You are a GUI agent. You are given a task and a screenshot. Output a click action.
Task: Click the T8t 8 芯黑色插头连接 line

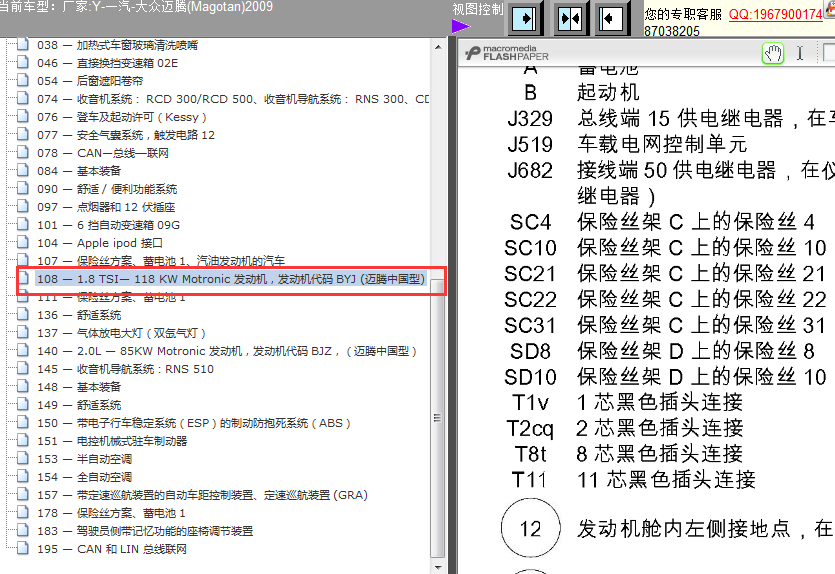coord(629,454)
